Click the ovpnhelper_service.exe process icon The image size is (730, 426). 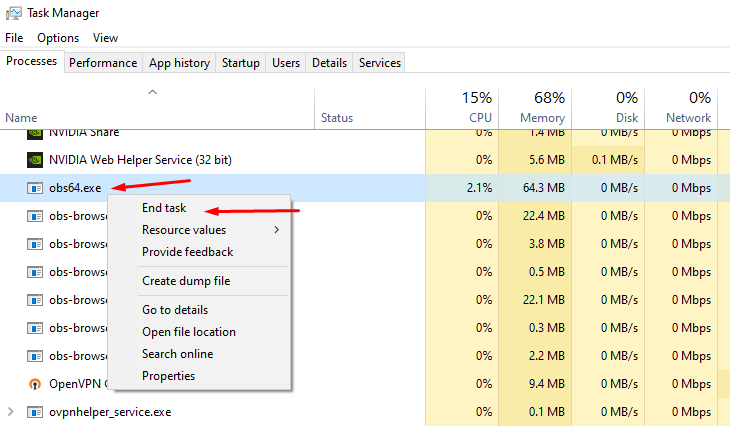(35, 412)
